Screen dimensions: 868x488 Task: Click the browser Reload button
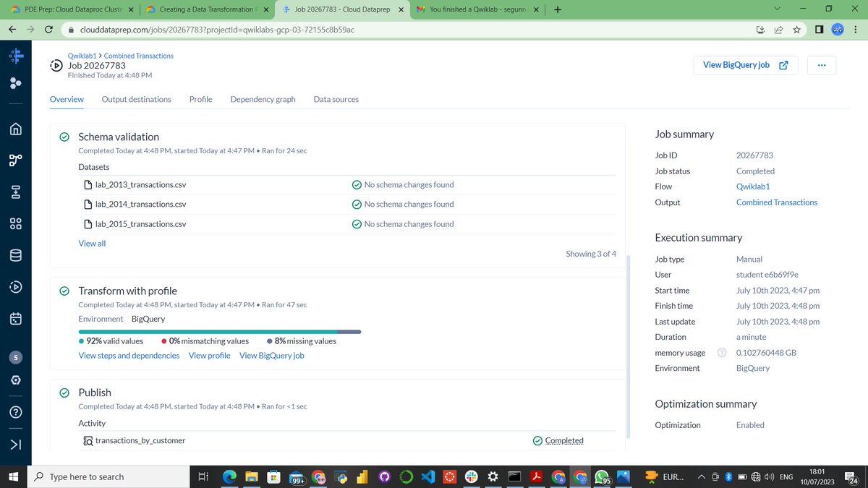click(48, 30)
